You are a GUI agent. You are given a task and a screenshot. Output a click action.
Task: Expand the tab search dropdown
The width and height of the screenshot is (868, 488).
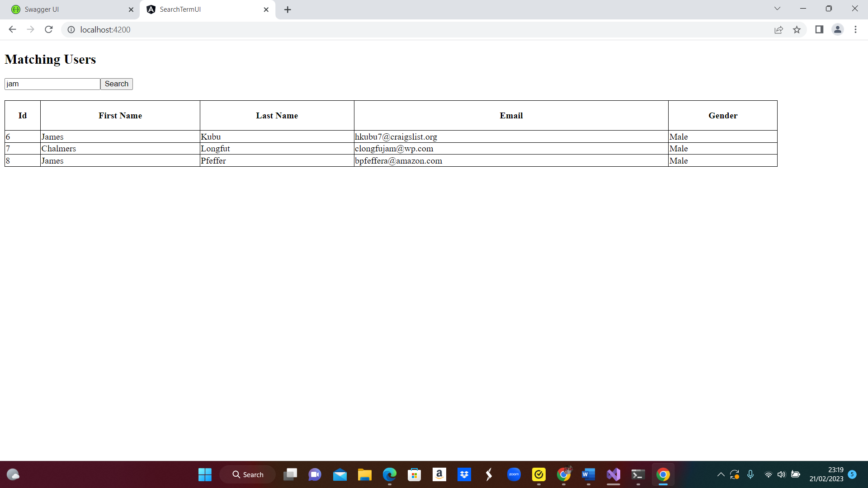(777, 9)
